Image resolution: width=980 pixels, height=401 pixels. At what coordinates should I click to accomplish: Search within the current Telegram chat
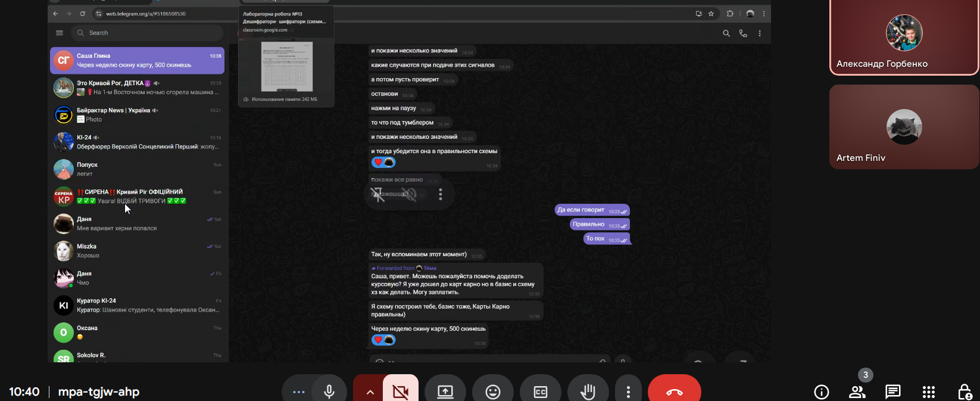726,33
